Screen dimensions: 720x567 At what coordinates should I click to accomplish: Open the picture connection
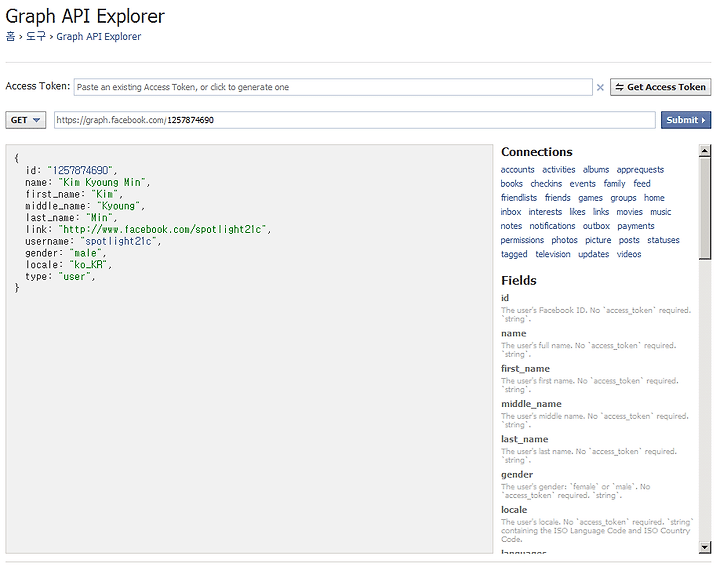[598, 241]
